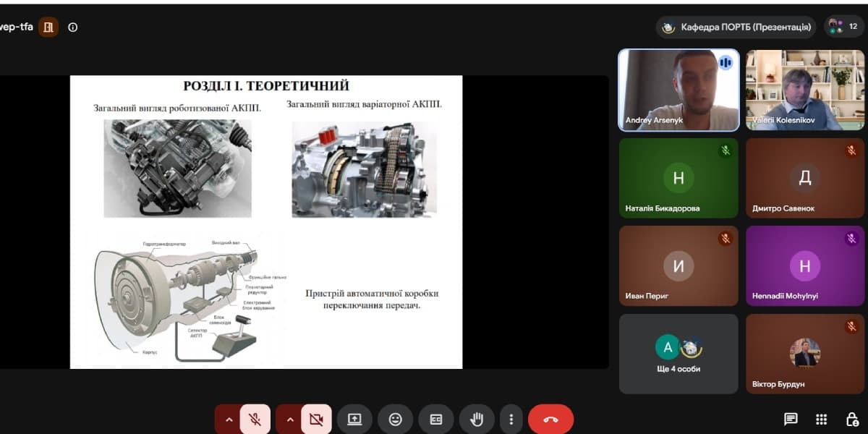Expand microphone audio settings chevron

229,419
